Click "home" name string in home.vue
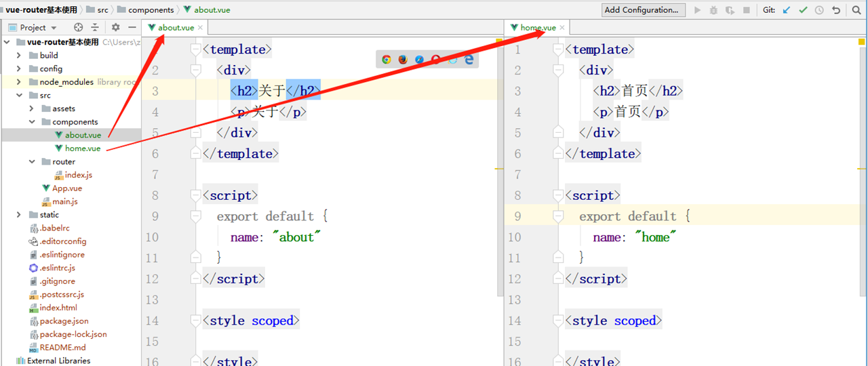Viewport: 868px width, 366px height. click(655, 237)
